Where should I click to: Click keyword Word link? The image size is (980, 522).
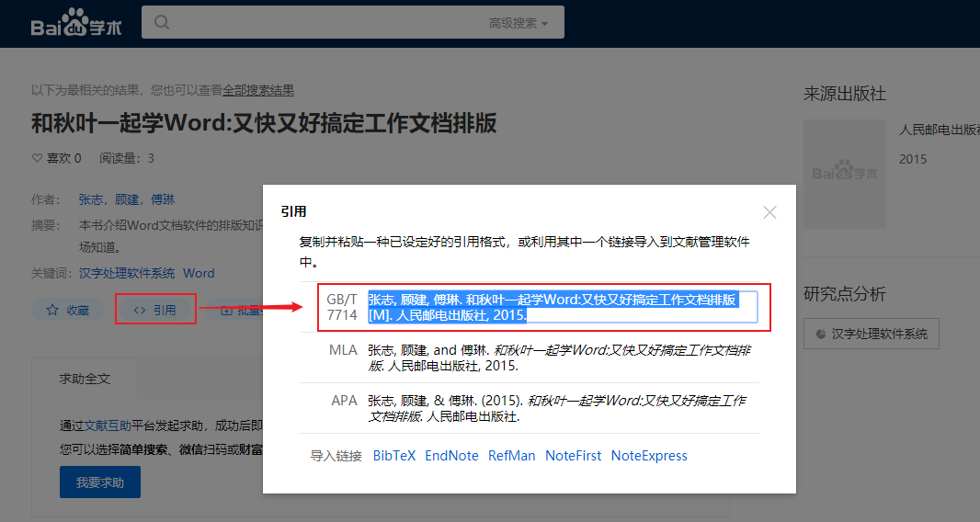point(199,273)
